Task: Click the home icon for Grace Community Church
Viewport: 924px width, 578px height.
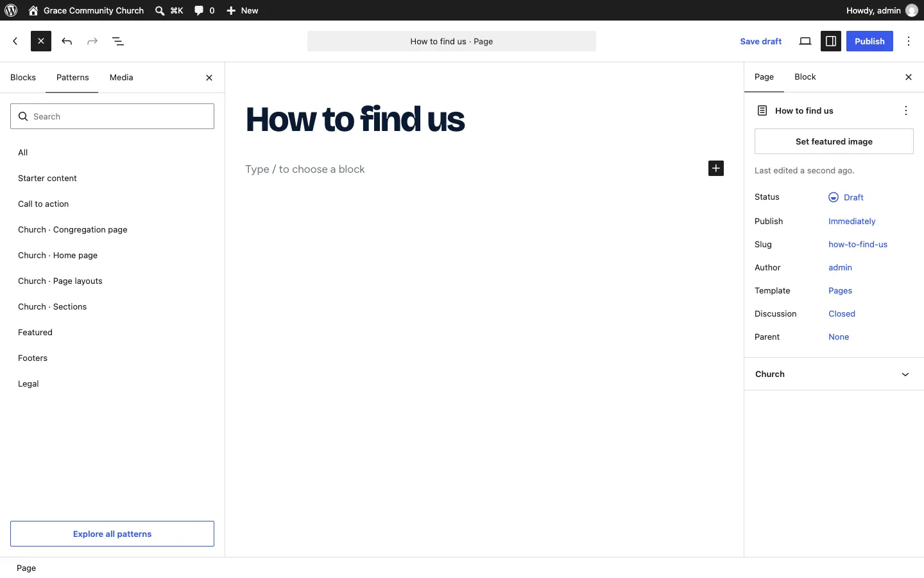Action: 33,10
